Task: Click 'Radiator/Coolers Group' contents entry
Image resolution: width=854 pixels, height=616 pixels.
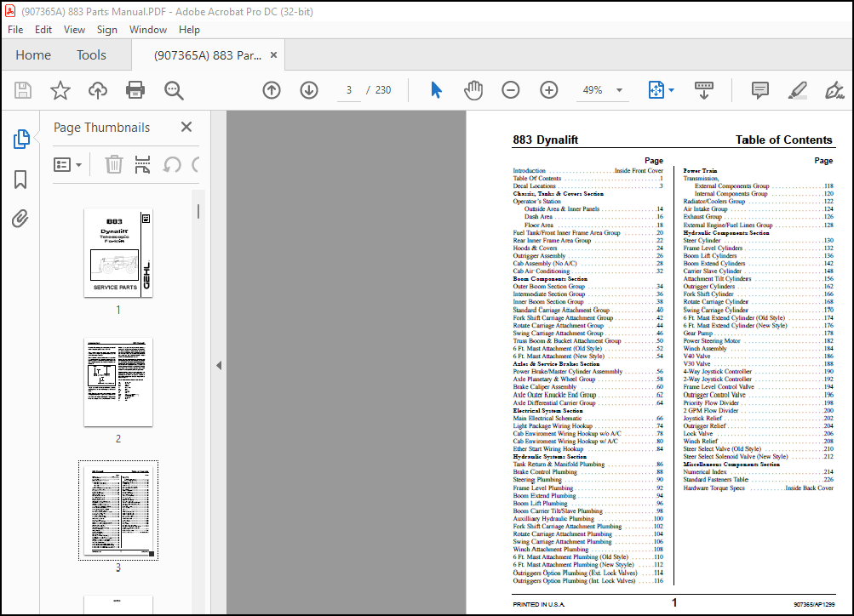Action: click(758, 202)
